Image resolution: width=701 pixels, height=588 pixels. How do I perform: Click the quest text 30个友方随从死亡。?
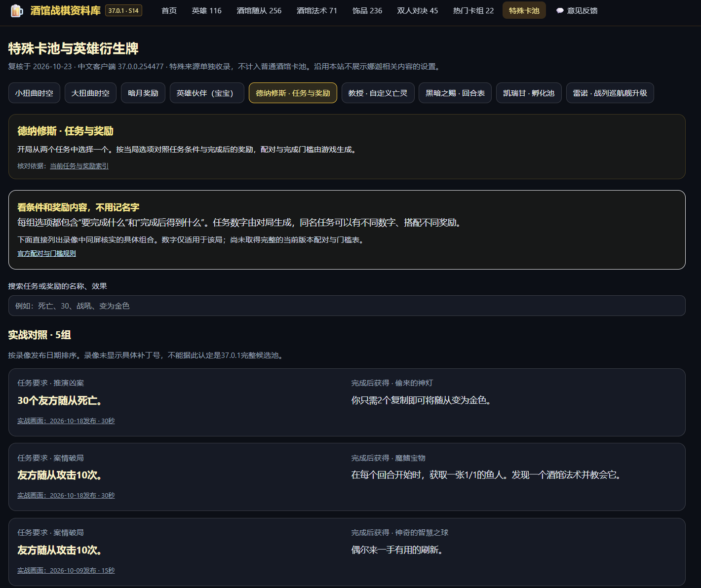coord(60,400)
